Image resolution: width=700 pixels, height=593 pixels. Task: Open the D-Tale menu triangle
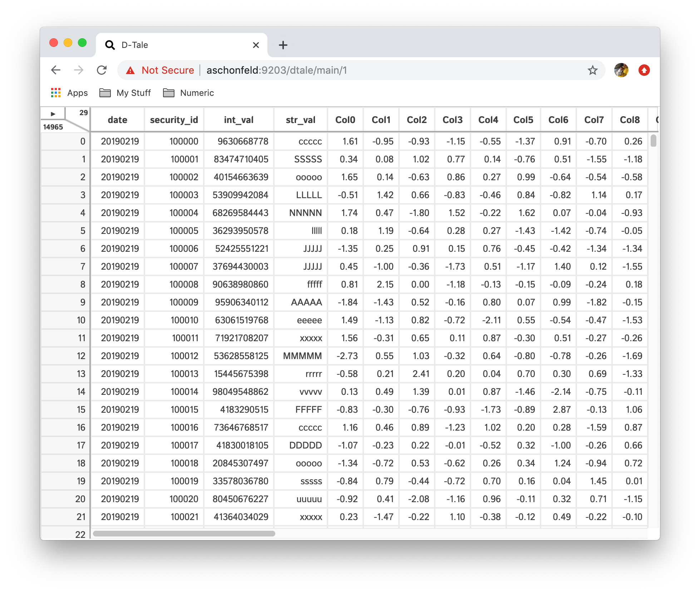point(53,114)
